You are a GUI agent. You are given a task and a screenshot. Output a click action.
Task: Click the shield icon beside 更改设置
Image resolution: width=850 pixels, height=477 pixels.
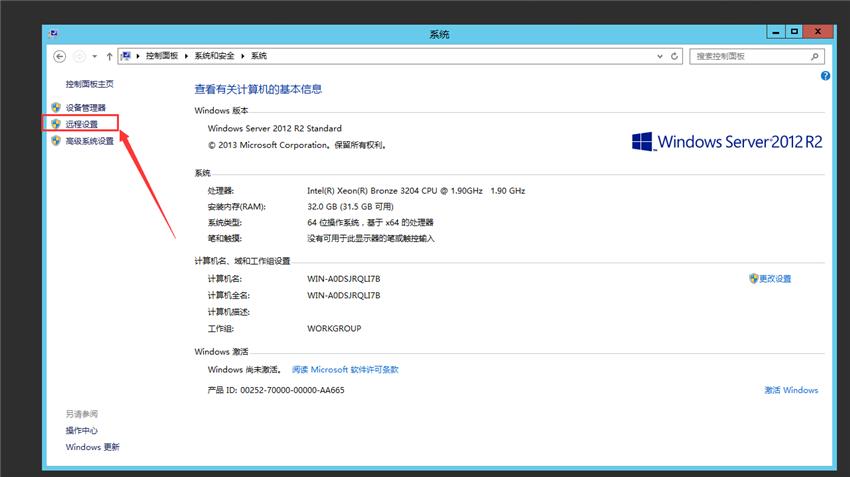pyautogui.click(x=754, y=279)
